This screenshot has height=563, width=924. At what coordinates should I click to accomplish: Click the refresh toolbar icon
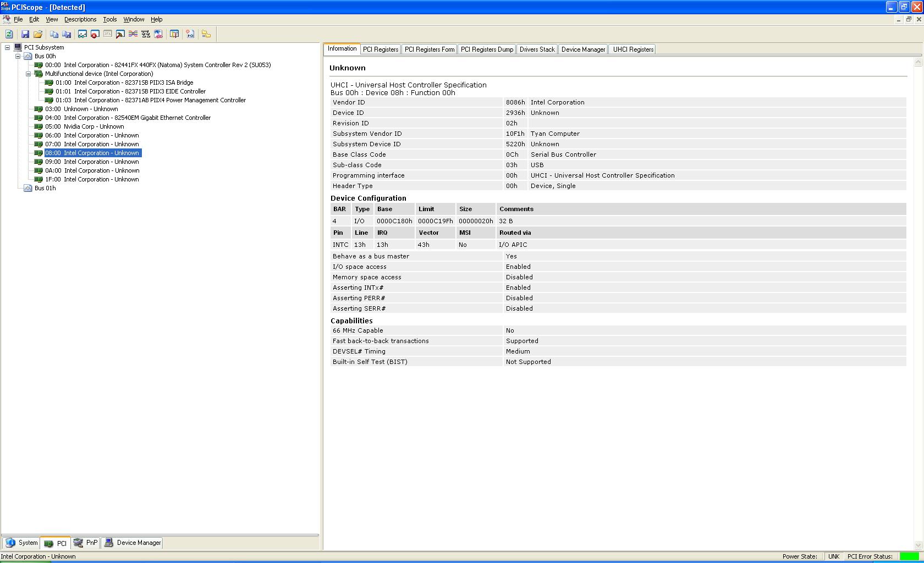coord(9,34)
